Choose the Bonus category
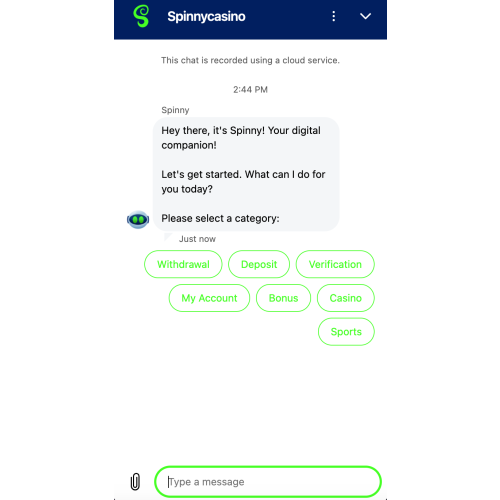This screenshot has width=500, height=500. click(283, 298)
